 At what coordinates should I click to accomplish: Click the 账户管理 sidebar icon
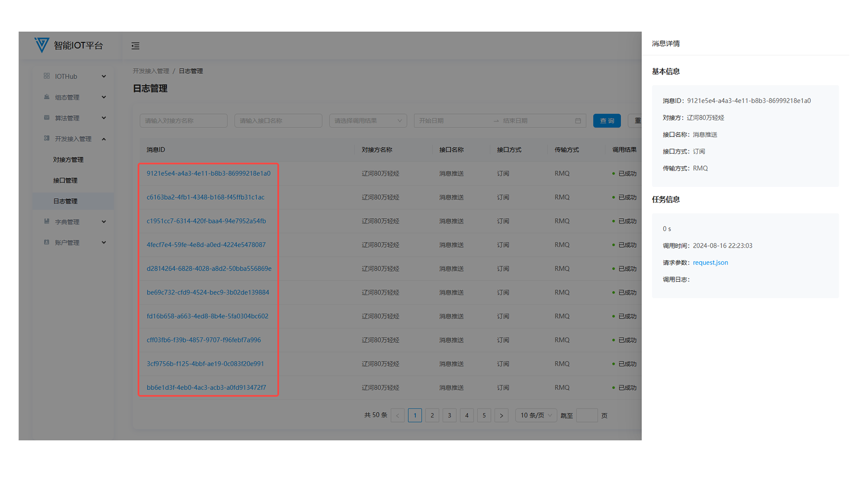(47, 242)
